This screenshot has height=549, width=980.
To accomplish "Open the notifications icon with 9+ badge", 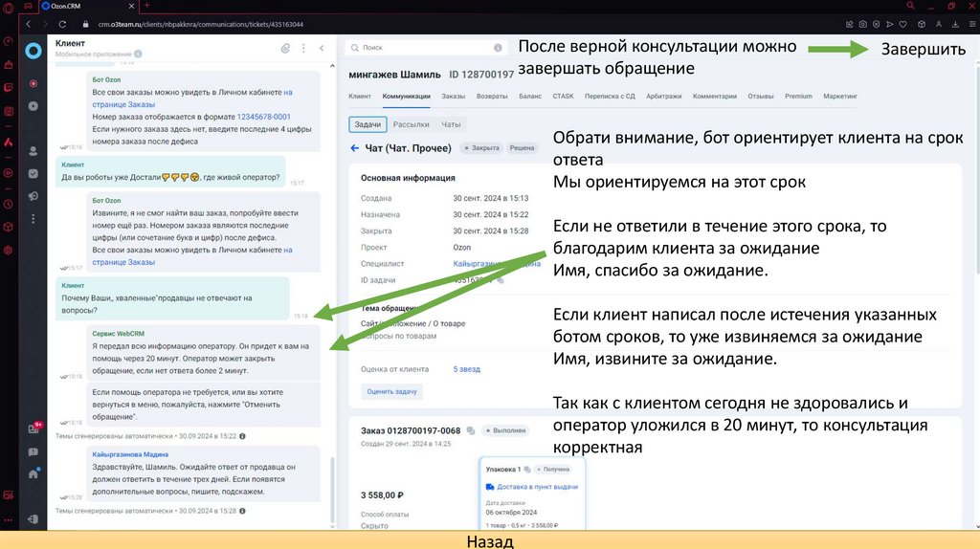I will tap(34, 428).
